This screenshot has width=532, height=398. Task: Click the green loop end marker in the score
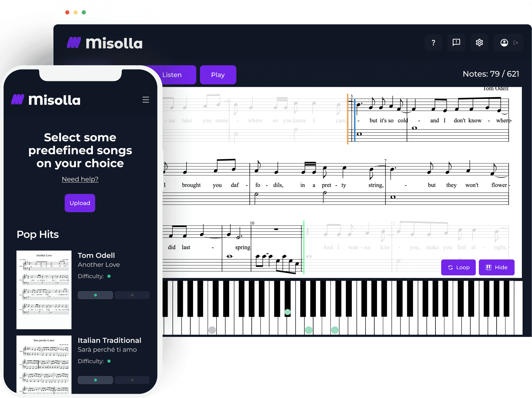pyautogui.click(x=304, y=247)
